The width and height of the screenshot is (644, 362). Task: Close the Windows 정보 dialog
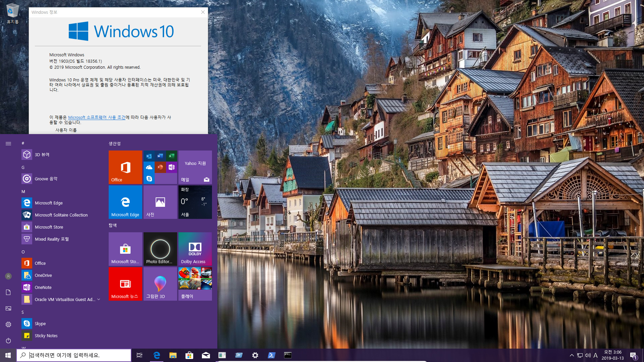coord(203,12)
